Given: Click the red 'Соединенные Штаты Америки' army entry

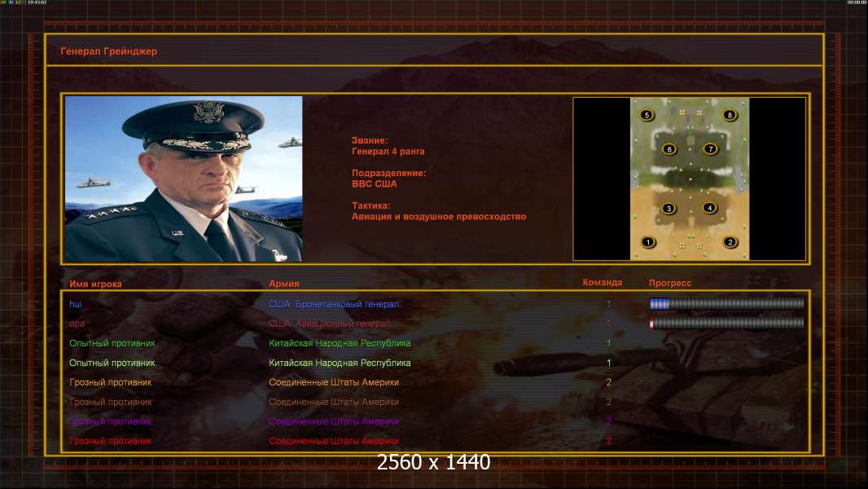Looking at the screenshot, I should coord(334,442).
